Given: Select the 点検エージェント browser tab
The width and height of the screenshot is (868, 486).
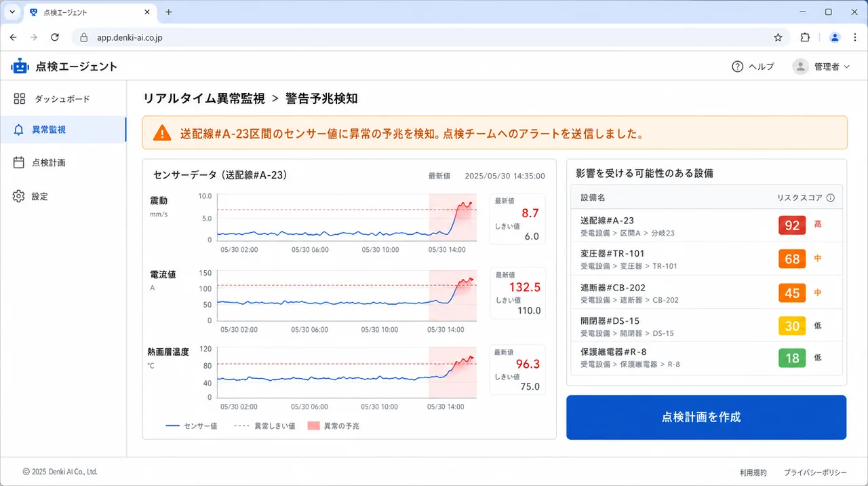Looking at the screenshot, I should 89,12.
